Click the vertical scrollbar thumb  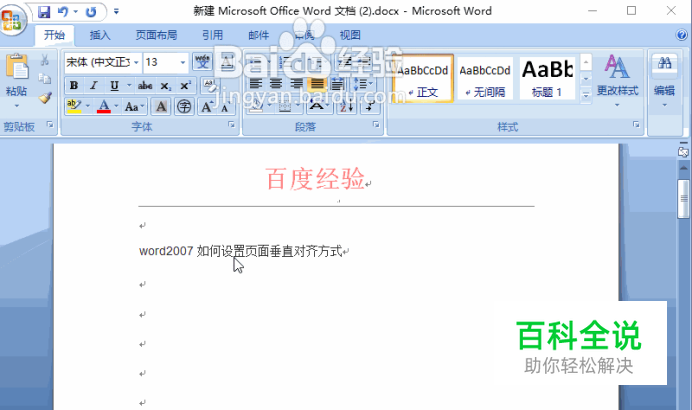[684, 199]
